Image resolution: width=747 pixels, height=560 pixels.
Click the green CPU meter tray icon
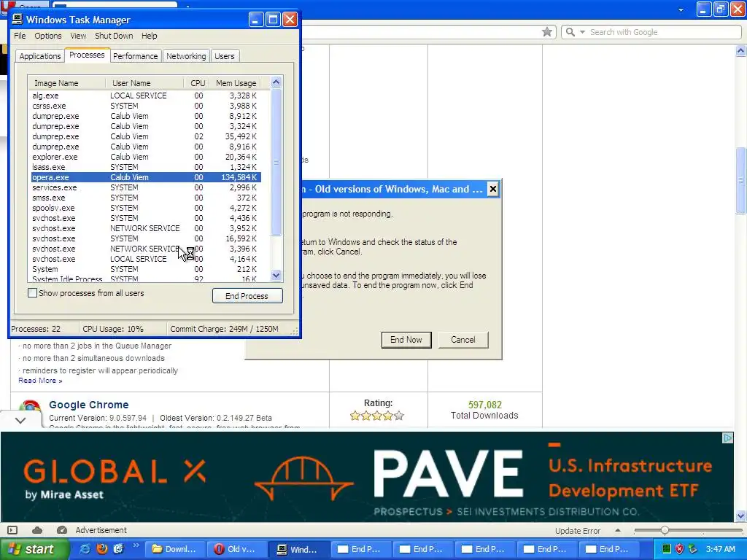click(x=667, y=549)
